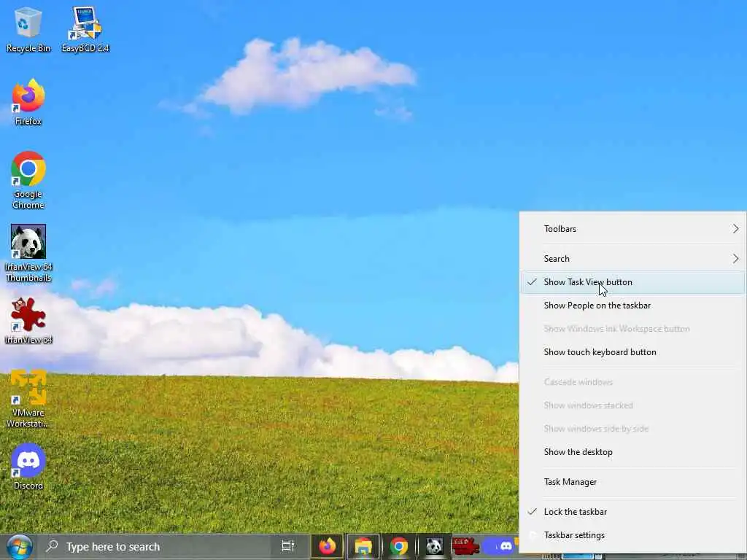This screenshot has height=560, width=747.
Task: Click the Type here to search box
Action: (x=155, y=547)
